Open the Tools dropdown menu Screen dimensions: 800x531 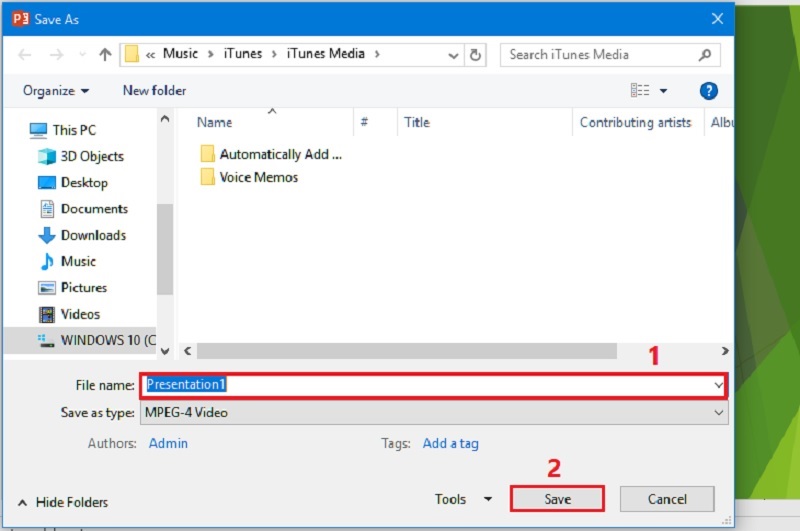[463, 499]
